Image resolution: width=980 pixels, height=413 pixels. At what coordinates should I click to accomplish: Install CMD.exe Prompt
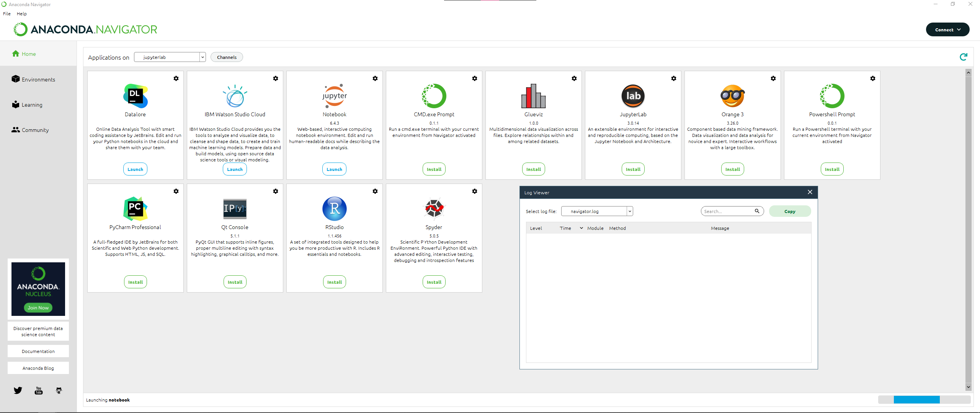434,169
